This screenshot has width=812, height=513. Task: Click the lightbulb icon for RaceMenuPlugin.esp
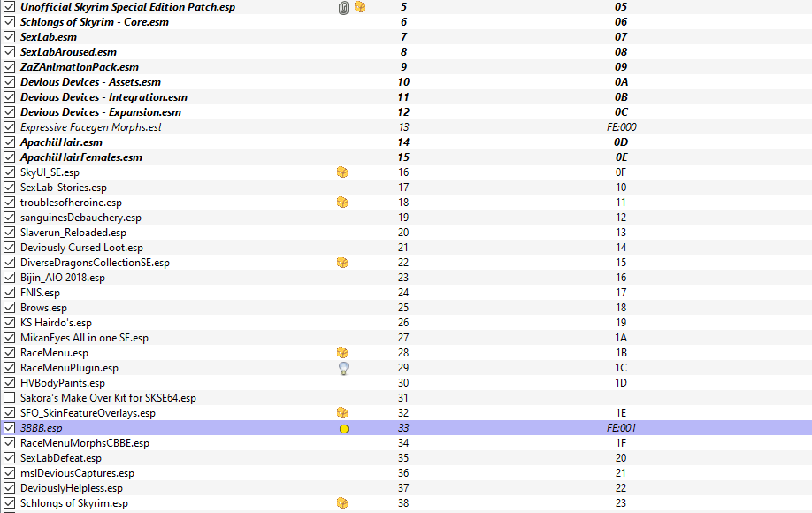343,368
